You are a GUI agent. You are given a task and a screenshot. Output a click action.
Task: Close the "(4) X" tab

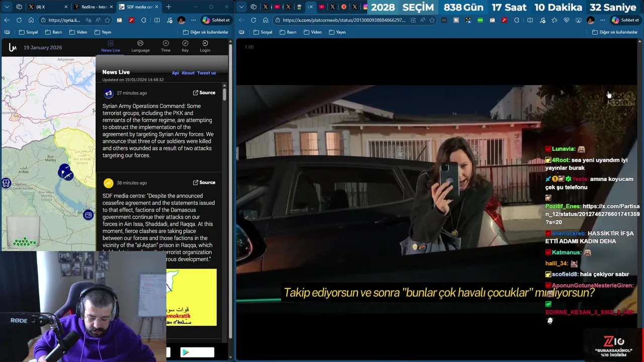click(x=66, y=7)
